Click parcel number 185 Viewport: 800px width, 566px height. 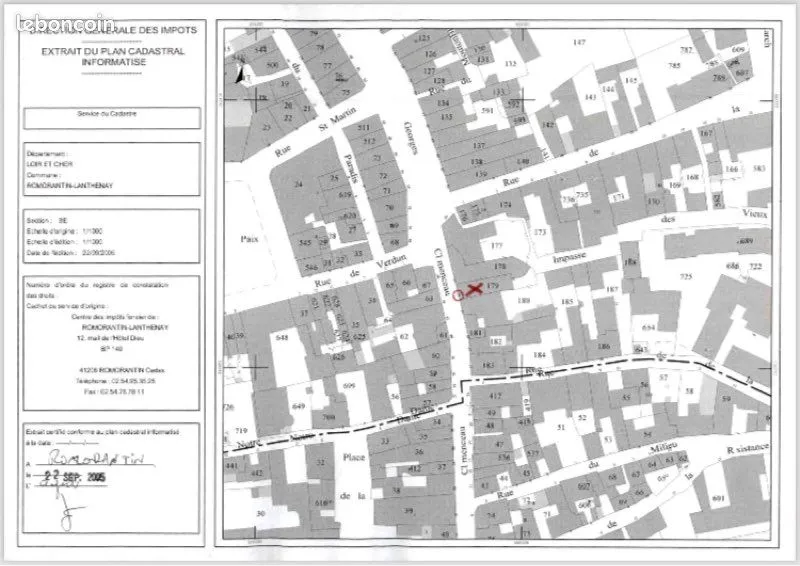pyautogui.click(x=567, y=302)
